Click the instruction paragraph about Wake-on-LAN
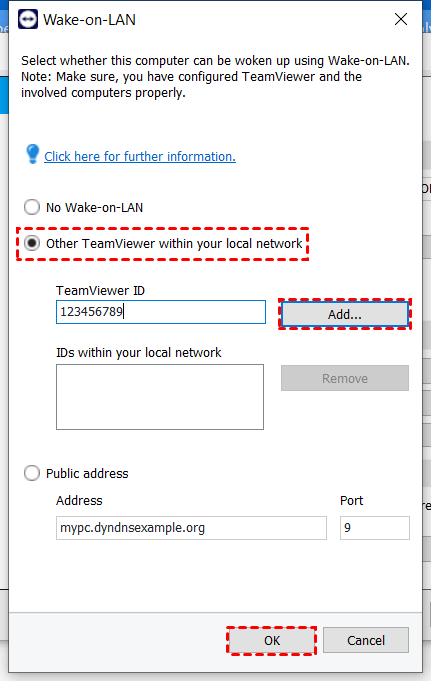 point(215,77)
